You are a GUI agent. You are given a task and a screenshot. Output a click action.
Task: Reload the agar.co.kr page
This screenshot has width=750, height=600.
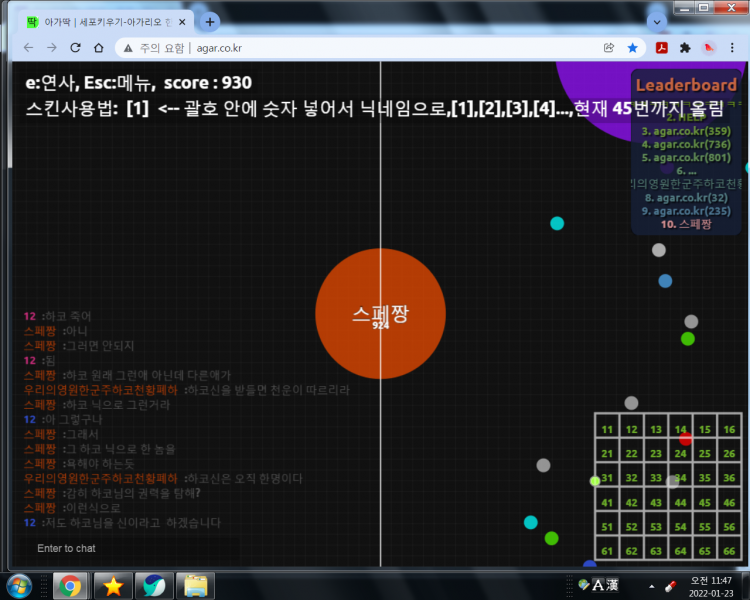coord(75,48)
